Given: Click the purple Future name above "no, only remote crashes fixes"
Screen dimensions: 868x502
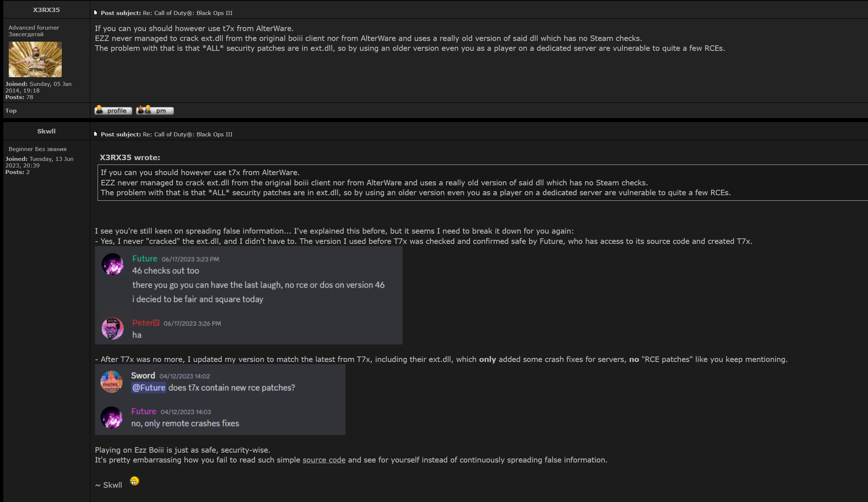Looking at the screenshot, I should [144, 411].
